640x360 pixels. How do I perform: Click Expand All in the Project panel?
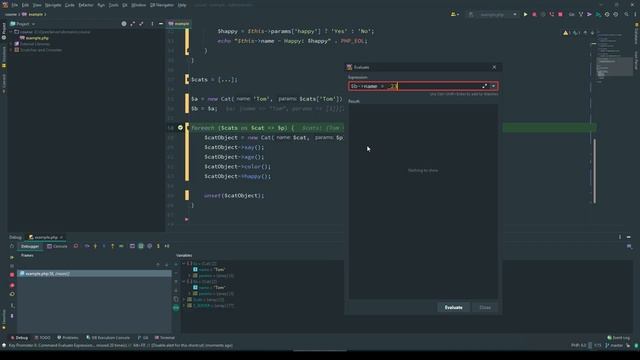coord(133,24)
